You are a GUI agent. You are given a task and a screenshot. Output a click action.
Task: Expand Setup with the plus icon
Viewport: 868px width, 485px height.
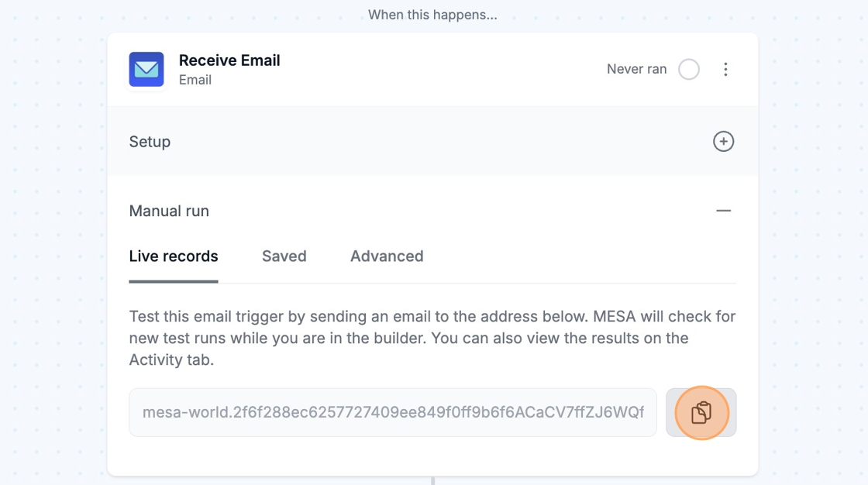pos(723,142)
